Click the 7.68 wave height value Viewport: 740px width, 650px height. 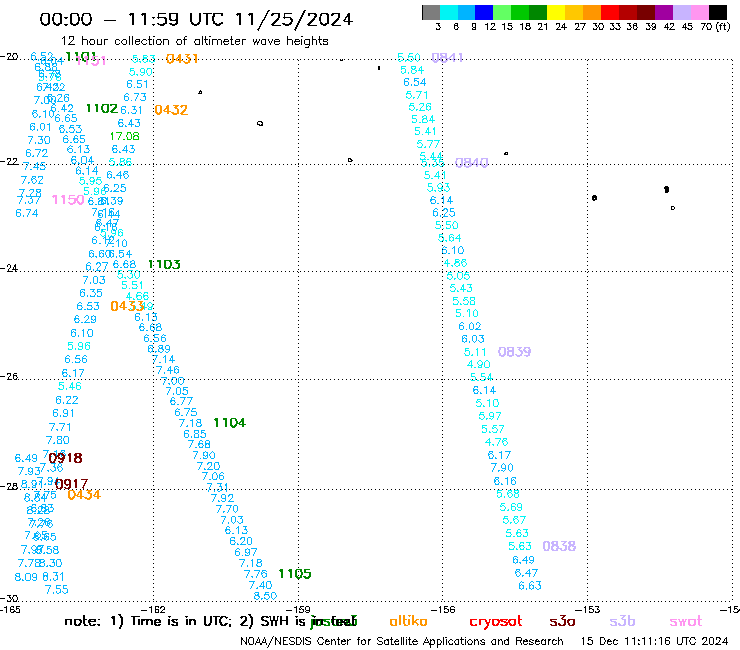(199, 444)
